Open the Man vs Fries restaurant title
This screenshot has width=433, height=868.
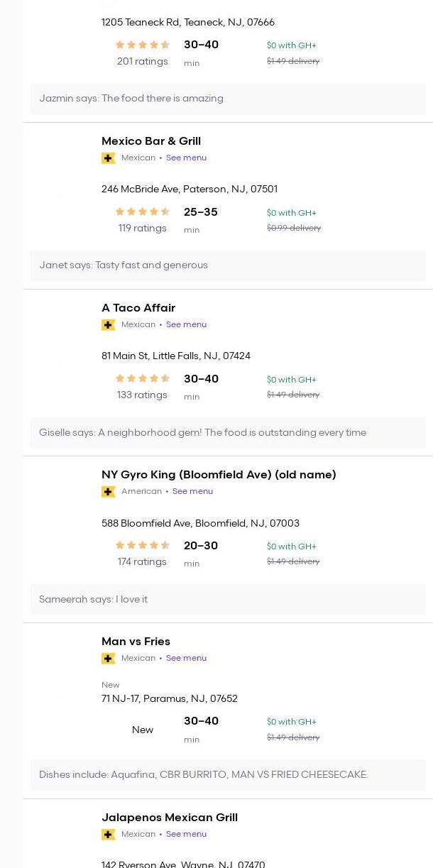point(136,642)
